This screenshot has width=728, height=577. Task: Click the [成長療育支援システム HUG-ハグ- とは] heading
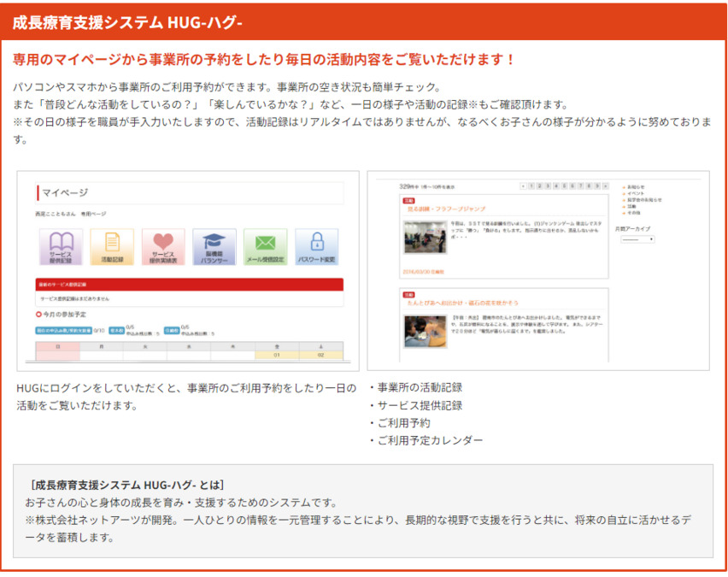127,485
